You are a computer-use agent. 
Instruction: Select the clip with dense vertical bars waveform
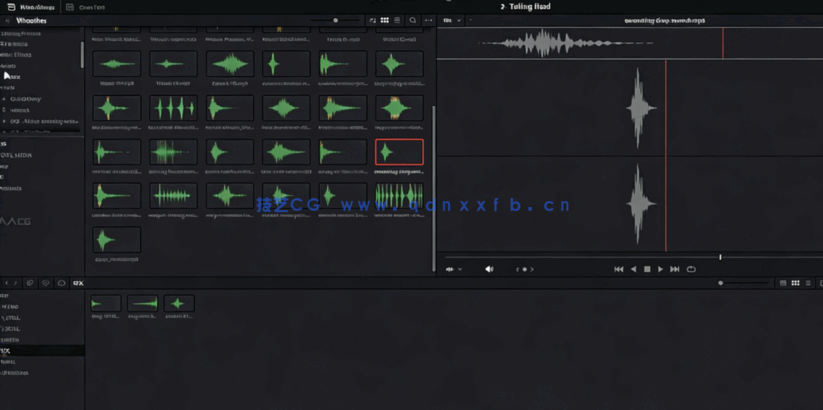coord(399,196)
